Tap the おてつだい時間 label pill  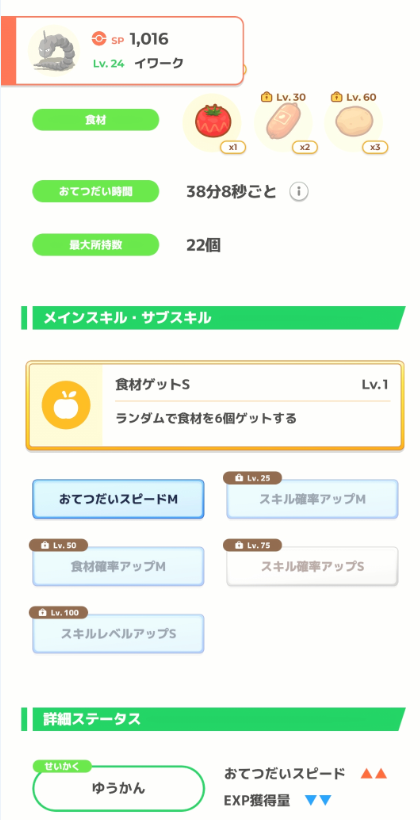[x=95, y=191]
